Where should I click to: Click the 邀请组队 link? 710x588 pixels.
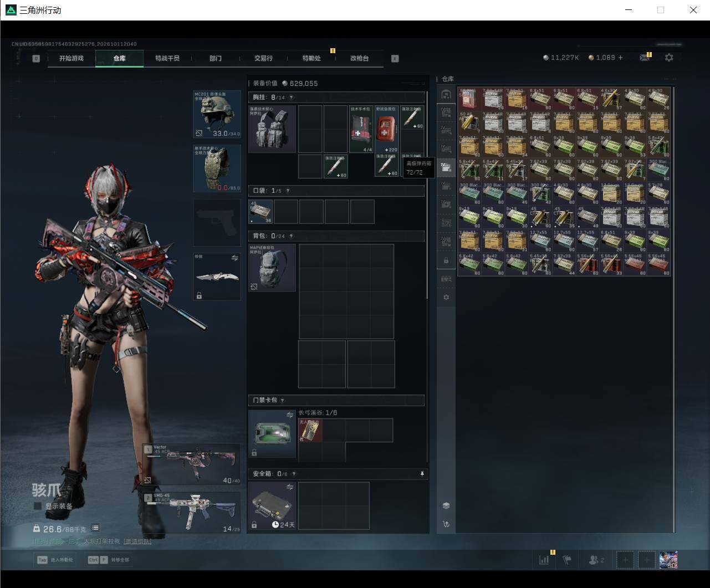137,541
